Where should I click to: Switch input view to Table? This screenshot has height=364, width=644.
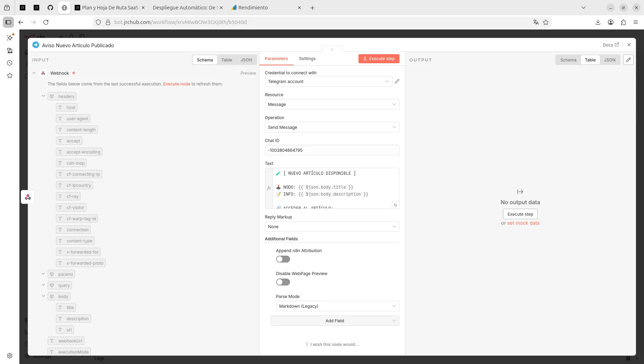point(226,60)
